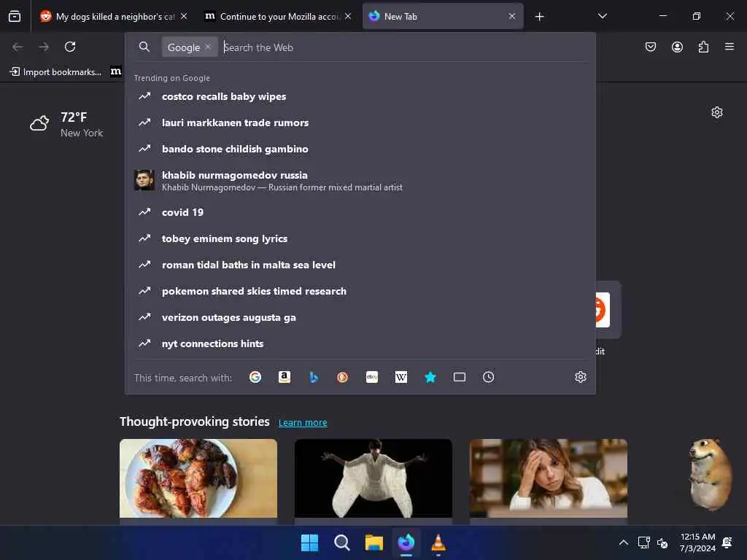The image size is (747, 560).
Task: Search open tabs using the tabs icon
Action: (460, 377)
